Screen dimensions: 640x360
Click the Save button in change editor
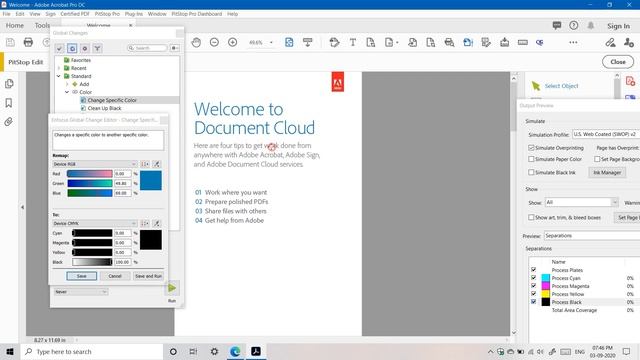coord(82,276)
